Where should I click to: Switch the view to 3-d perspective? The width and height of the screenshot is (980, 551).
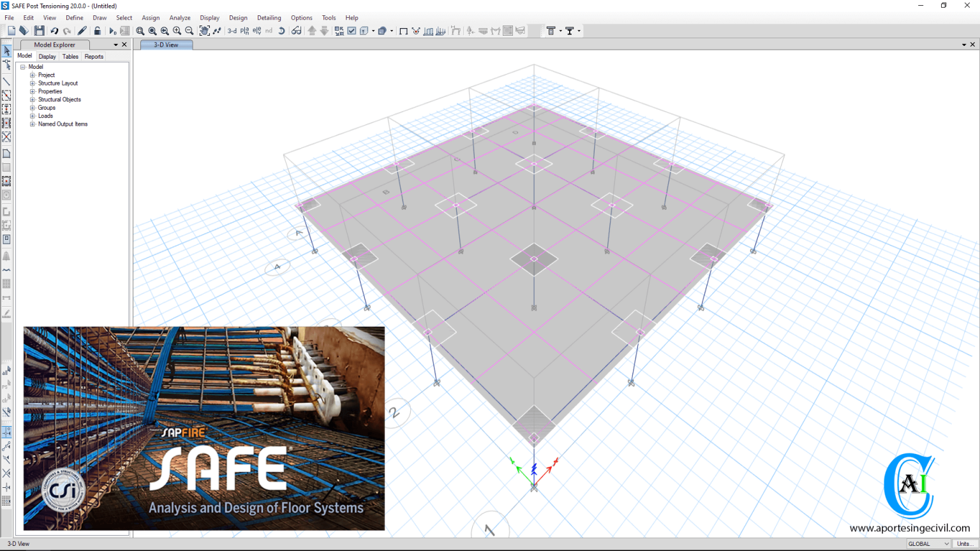pos(234,31)
